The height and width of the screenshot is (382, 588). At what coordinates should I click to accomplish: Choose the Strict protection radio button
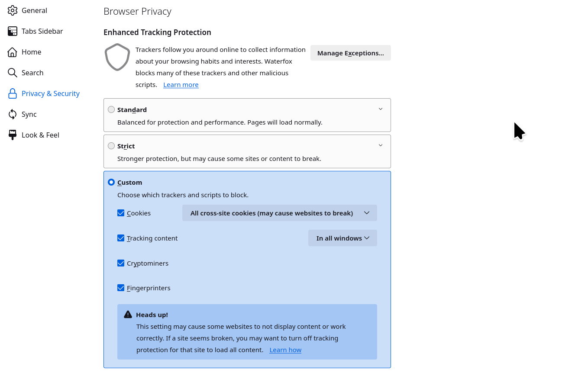pyautogui.click(x=111, y=146)
